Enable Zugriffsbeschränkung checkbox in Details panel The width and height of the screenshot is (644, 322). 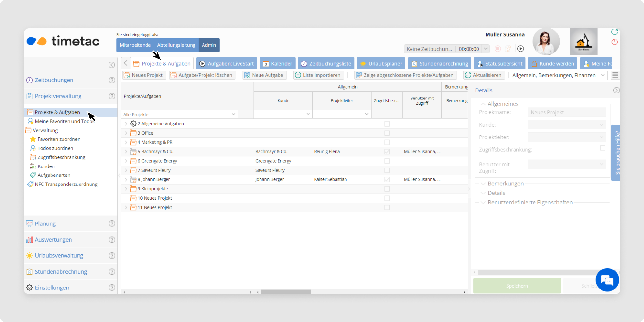[602, 148]
